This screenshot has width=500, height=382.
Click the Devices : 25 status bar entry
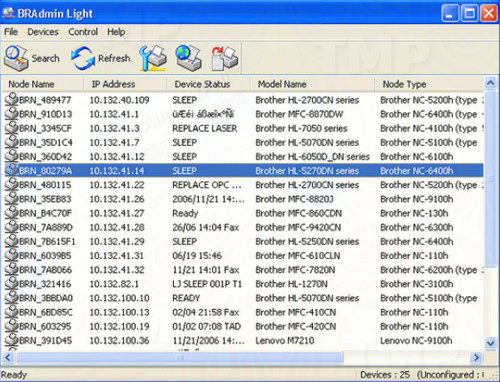[x=385, y=375]
